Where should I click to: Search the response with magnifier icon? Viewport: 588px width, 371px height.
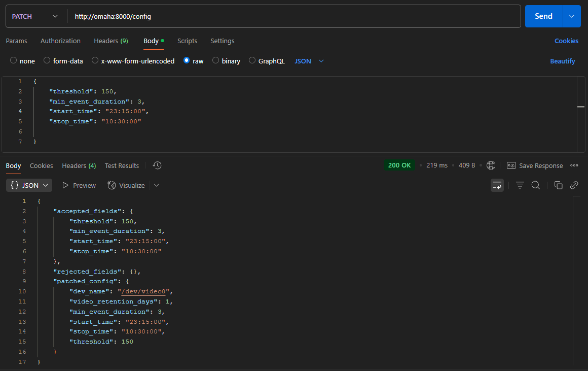[x=535, y=185]
